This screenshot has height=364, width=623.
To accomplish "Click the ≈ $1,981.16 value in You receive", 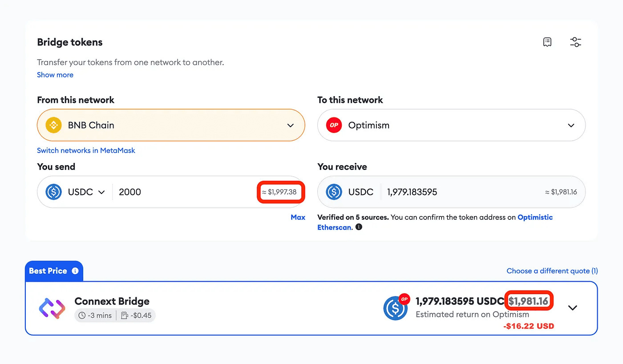I will [x=561, y=192].
